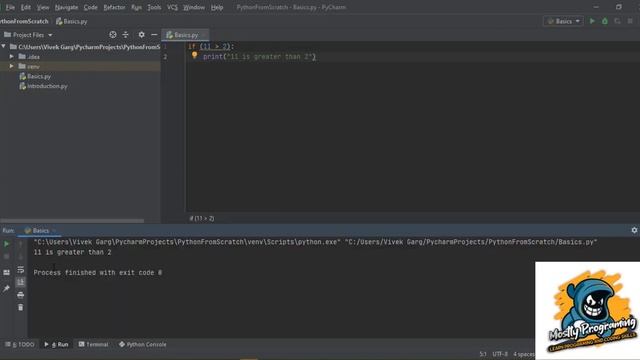This screenshot has height=360, width=640.
Task: Click the if (11 > 2) breadcrumb below editor
Action: pyautogui.click(x=202, y=218)
